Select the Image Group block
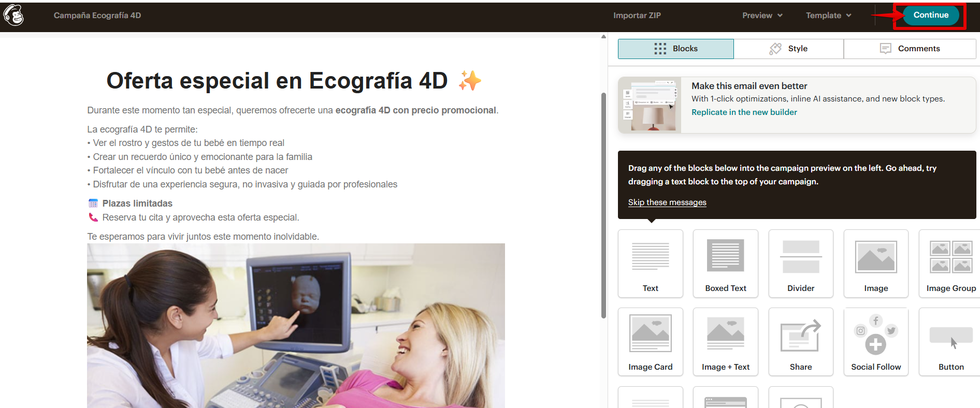 950,263
